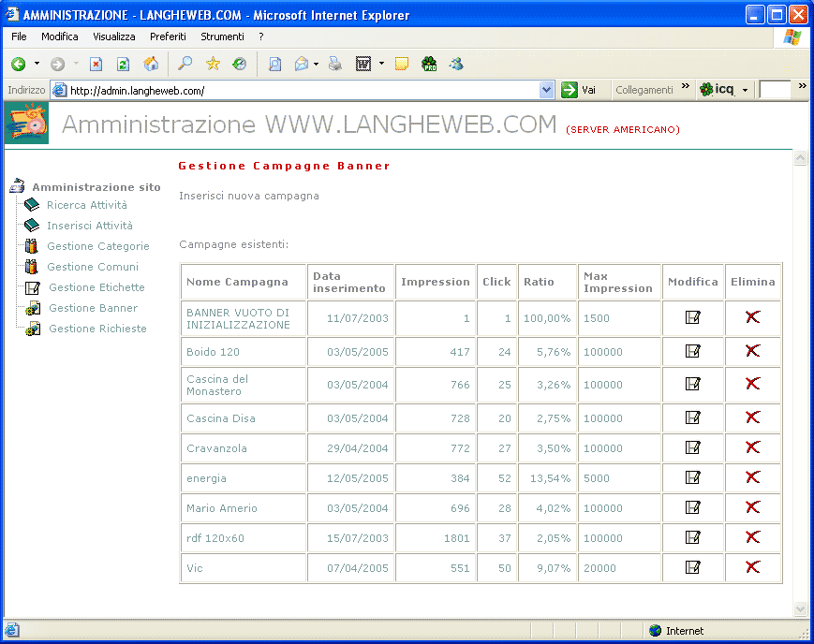Click the Amministrazione sito tree root
The image size is (814, 644).
point(96,187)
